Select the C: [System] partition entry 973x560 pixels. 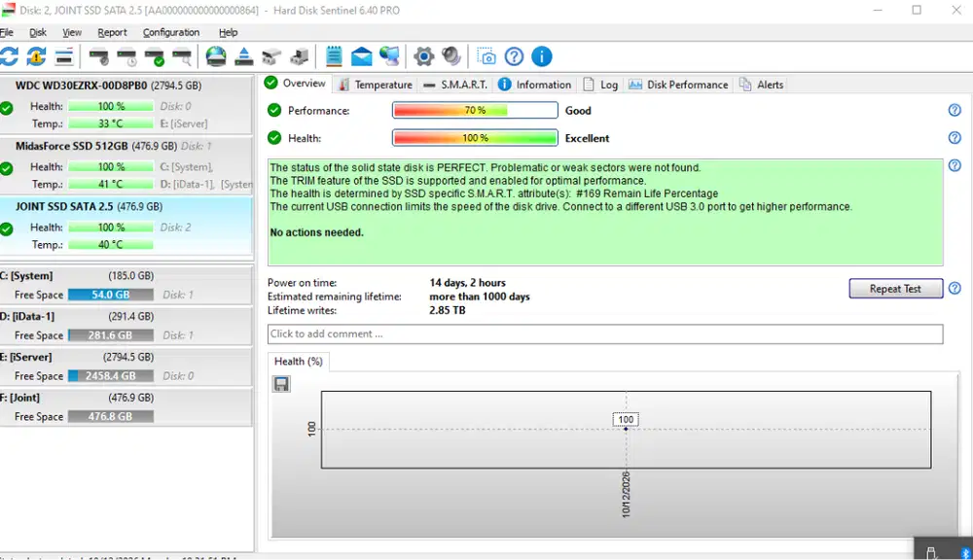(126, 285)
